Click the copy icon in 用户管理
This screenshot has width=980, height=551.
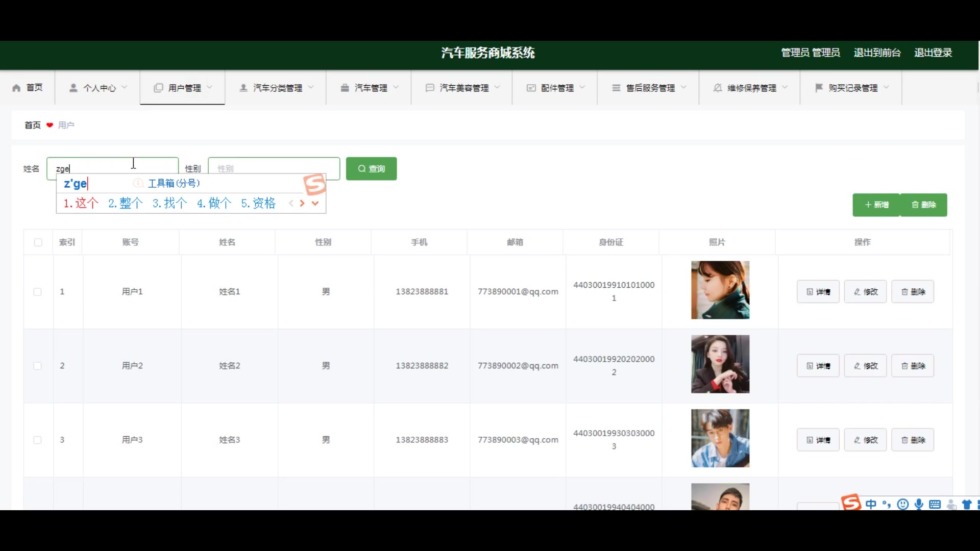(x=158, y=88)
